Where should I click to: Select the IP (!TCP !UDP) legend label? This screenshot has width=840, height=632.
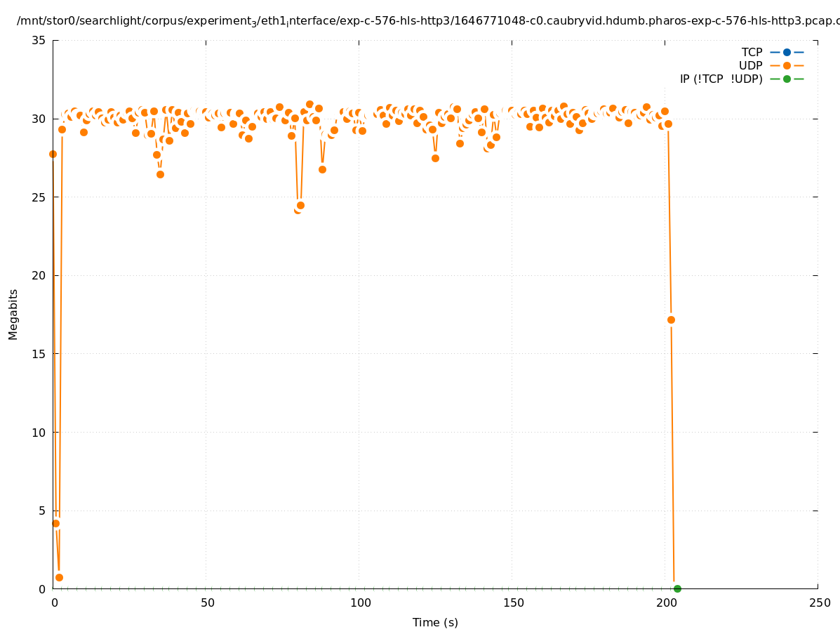coord(721,79)
